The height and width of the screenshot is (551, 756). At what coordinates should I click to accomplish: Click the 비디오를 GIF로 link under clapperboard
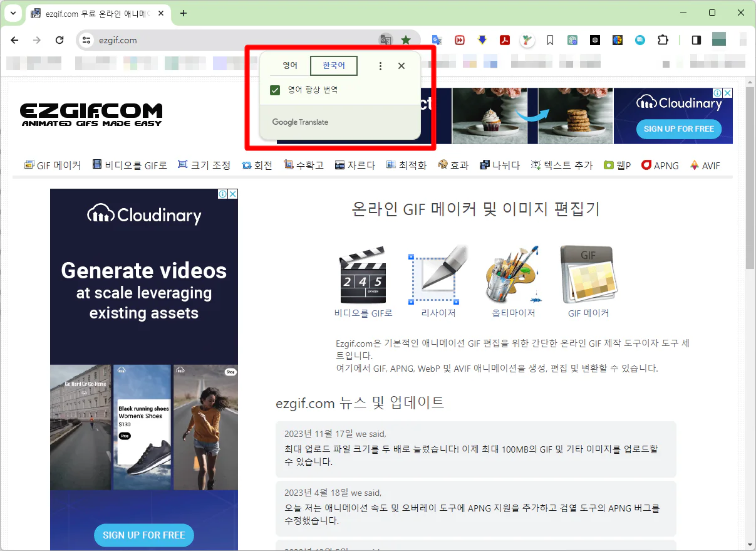[363, 313]
